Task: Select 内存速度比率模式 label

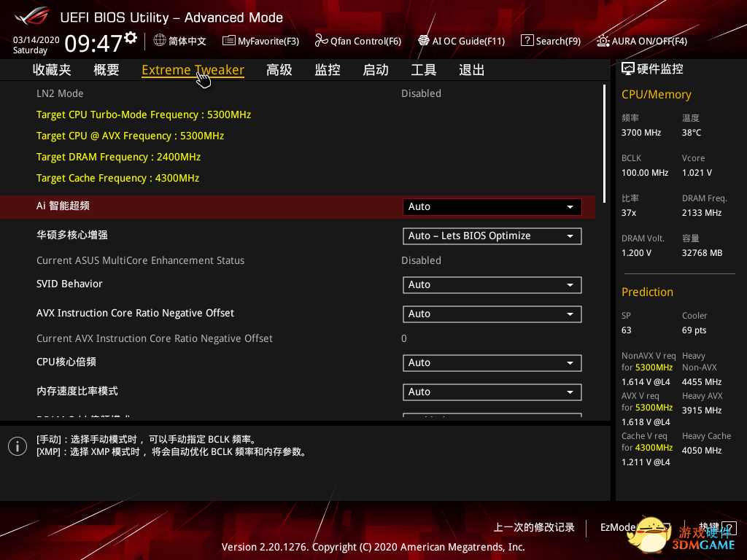Action: [77, 391]
